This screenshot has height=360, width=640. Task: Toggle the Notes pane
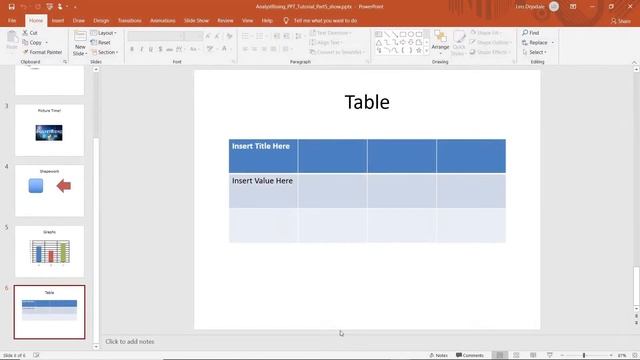(438, 355)
